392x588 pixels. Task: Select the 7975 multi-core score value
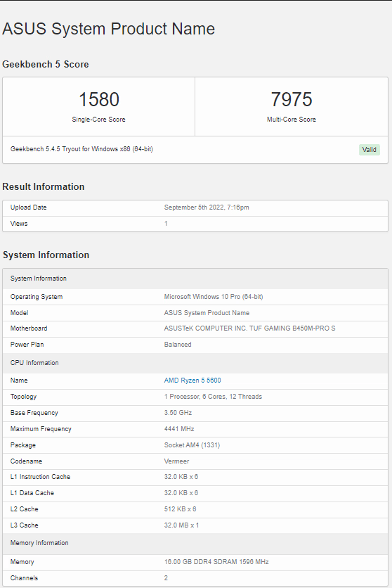click(x=292, y=99)
